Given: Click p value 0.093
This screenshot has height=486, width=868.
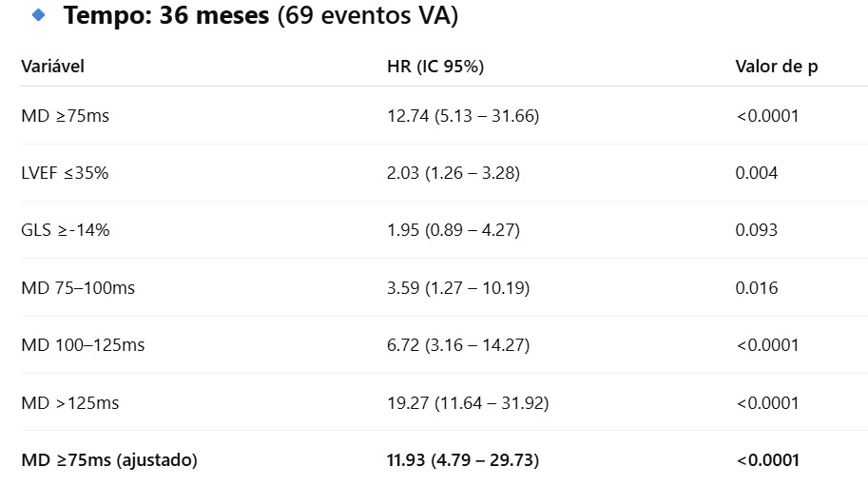Looking at the screenshot, I should tap(756, 230).
